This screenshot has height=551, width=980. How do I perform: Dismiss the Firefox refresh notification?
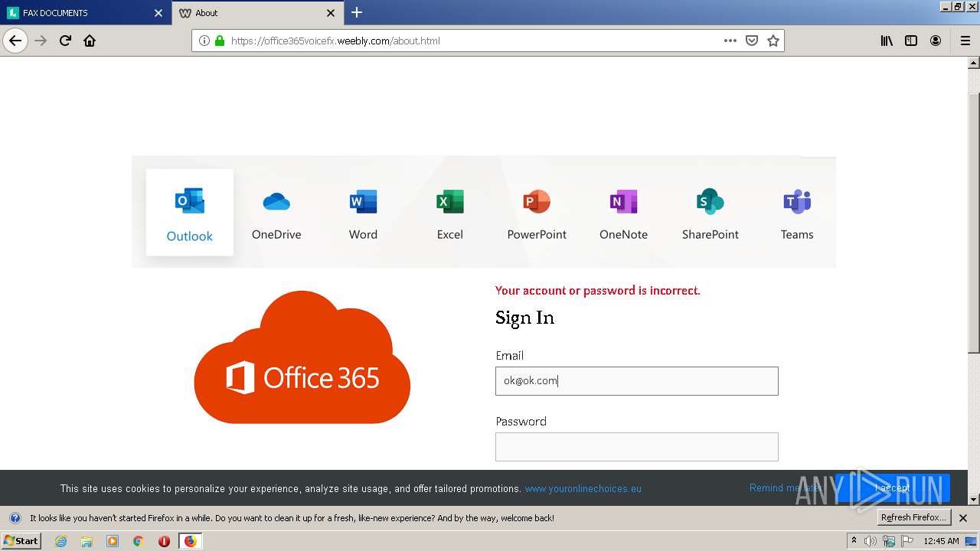point(963,518)
